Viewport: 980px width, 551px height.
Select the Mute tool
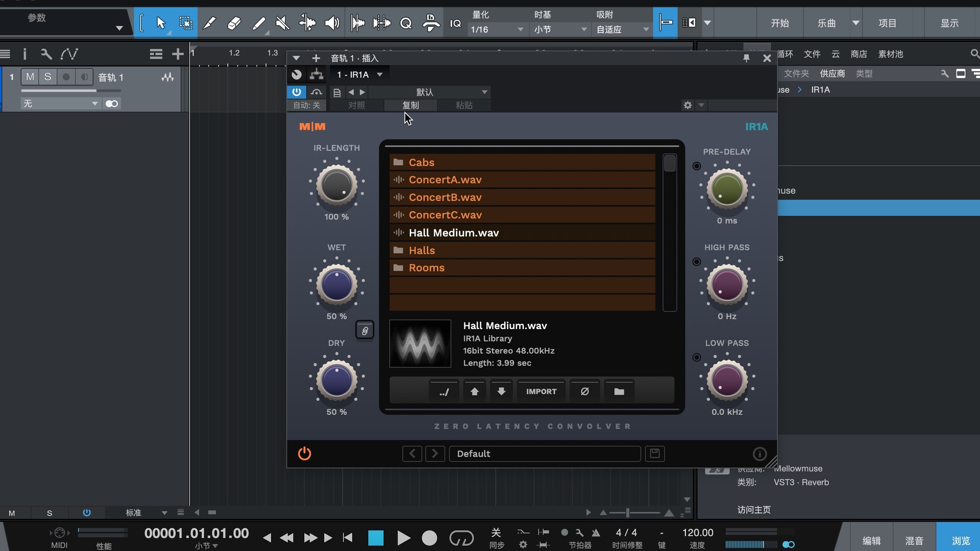coord(282,23)
